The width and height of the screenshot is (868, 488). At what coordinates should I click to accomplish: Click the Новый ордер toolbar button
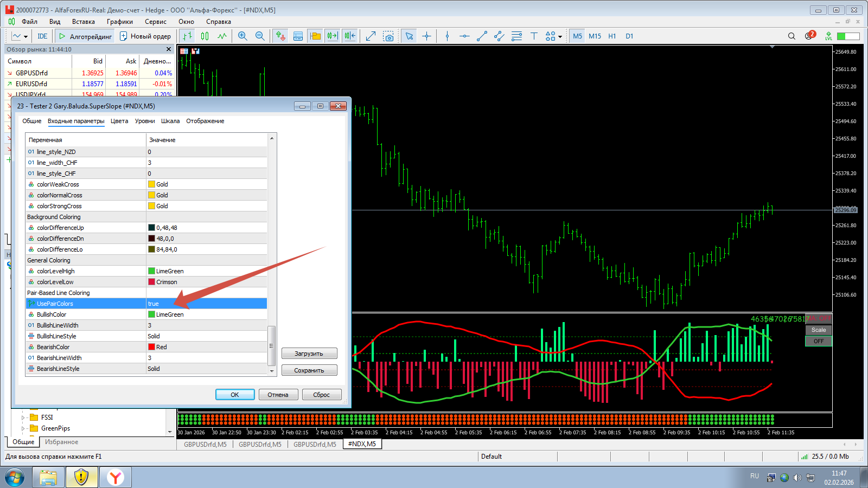[145, 36]
